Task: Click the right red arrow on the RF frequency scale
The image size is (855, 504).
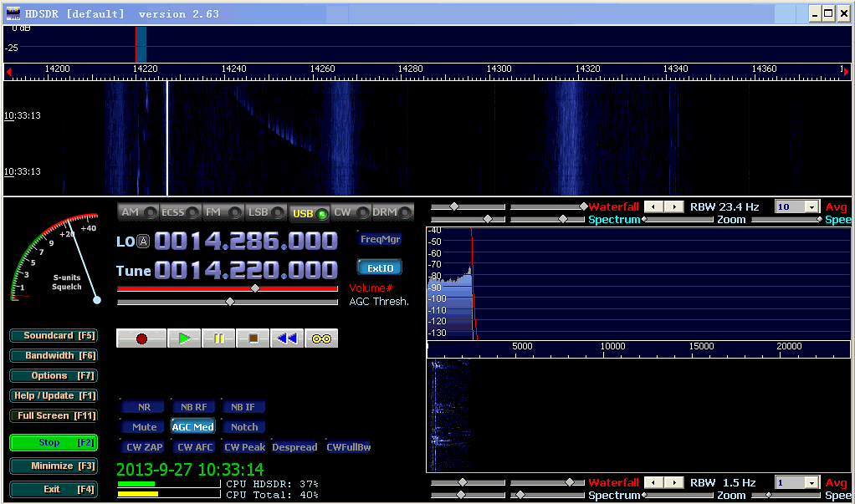Action: [x=846, y=71]
